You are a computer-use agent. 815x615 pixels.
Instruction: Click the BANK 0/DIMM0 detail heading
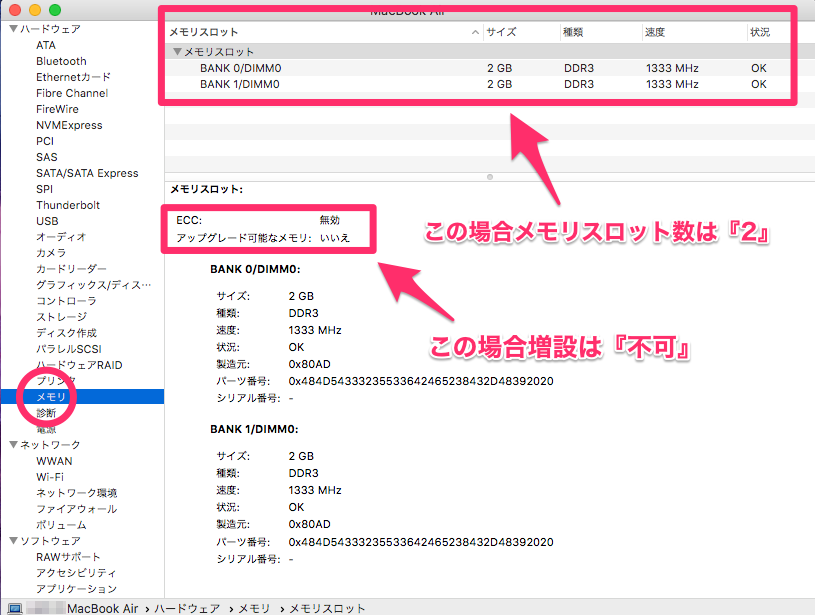click(x=255, y=269)
